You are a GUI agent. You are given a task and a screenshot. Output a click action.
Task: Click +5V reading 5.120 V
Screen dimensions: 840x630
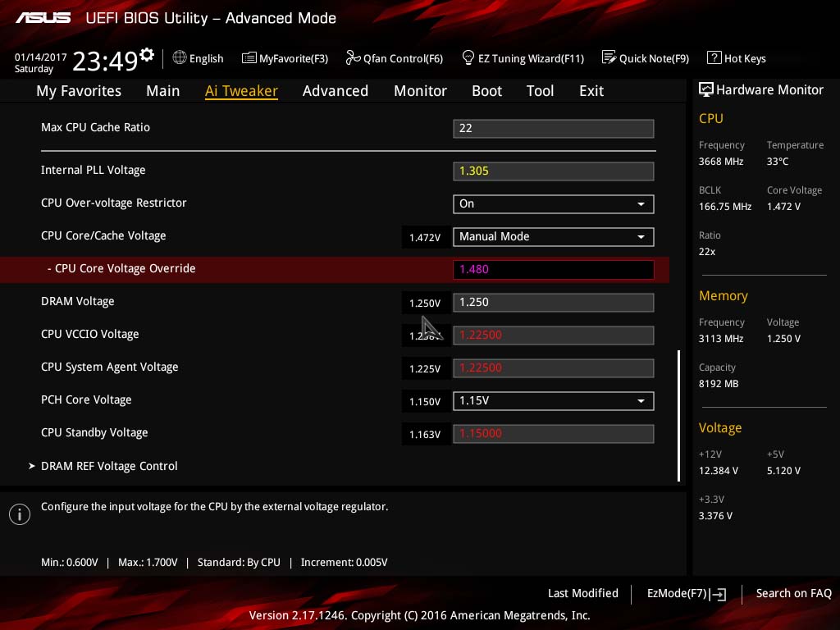(x=783, y=470)
